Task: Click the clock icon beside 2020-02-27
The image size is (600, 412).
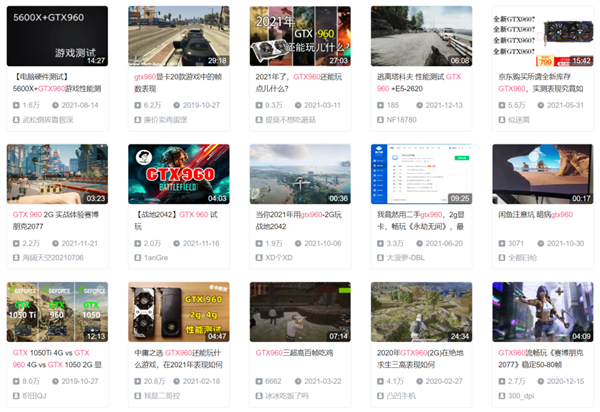Action: tap(419, 381)
